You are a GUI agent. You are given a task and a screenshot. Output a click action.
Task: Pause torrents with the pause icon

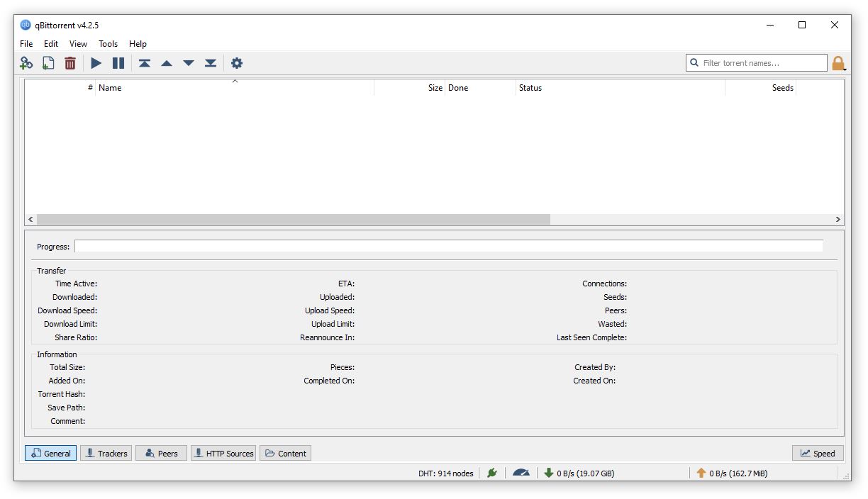tap(118, 63)
